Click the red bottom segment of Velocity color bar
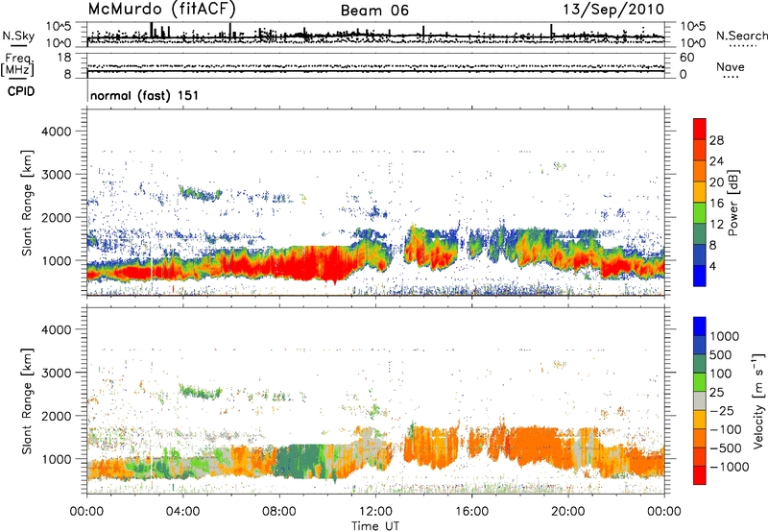This screenshot has width=768, height=532. coord(700,475)
